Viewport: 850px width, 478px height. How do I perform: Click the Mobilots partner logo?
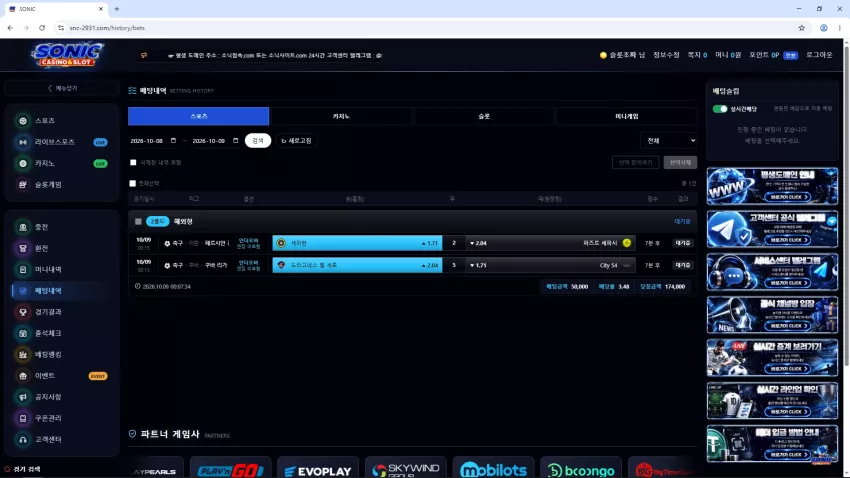point(493,470)
